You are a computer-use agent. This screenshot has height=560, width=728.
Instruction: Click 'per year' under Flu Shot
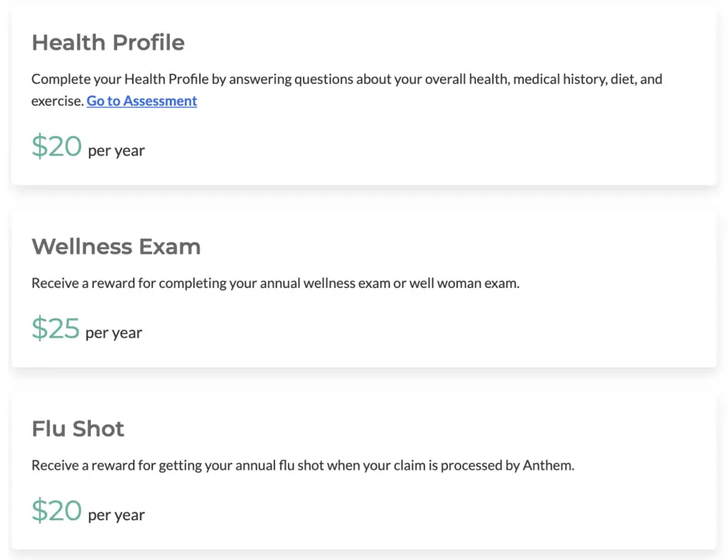pos(117,515)
